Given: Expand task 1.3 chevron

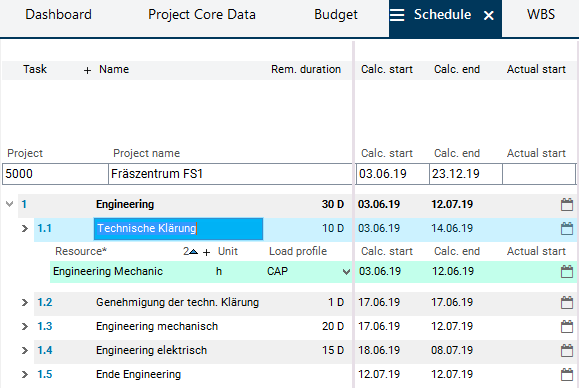Looking at the screenshot, I should pyautogui.click(x=25, y=326).
